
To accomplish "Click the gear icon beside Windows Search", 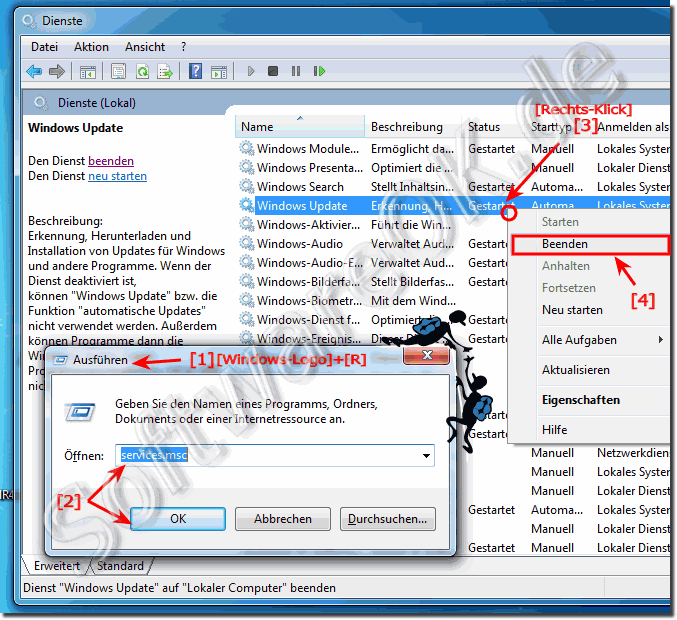I will pyautogui.click(x=247, y=187).
